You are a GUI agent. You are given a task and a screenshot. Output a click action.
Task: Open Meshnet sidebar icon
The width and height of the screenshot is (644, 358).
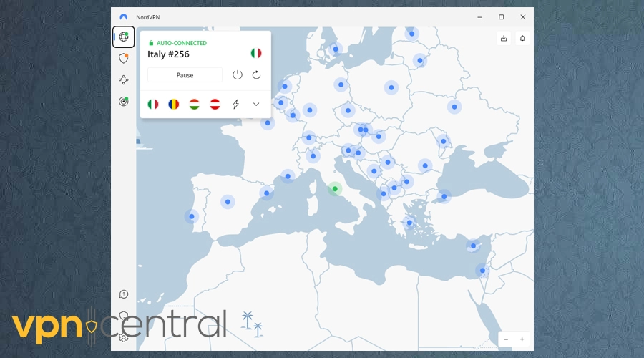[x=124, y=79]
